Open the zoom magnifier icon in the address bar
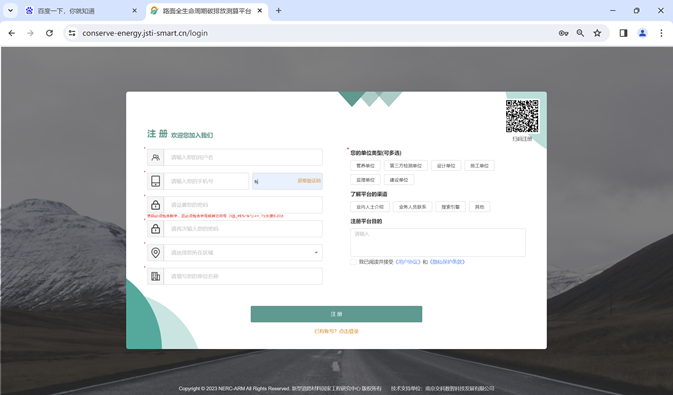Screen dimensions: 673x395 point(580,33)
